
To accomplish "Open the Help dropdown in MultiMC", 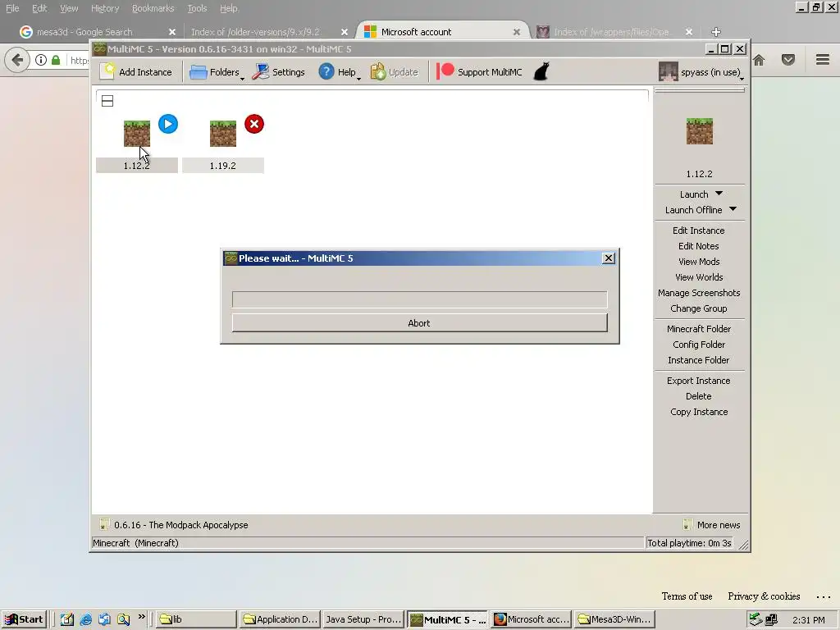I will (x=340, y=72).
